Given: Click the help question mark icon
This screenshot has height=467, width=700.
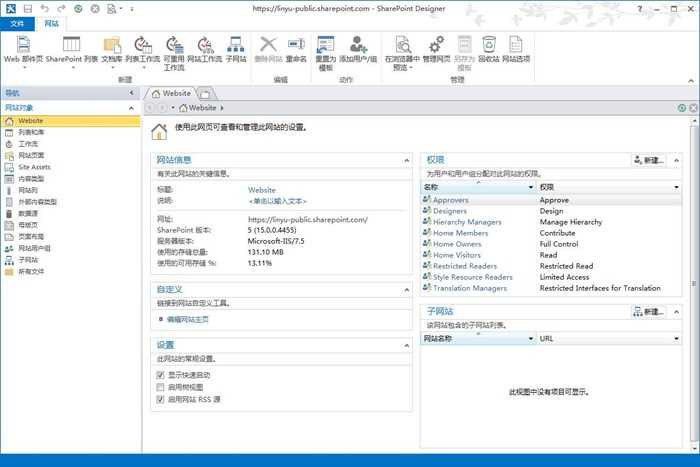Looking at the screenshot, I should click(640, 8).
